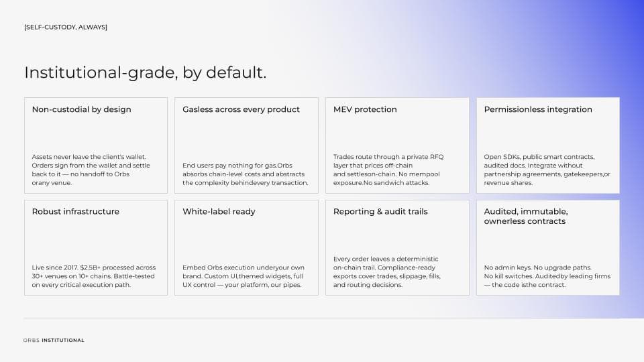Open the Permissionless integration card

coord(548,145)
